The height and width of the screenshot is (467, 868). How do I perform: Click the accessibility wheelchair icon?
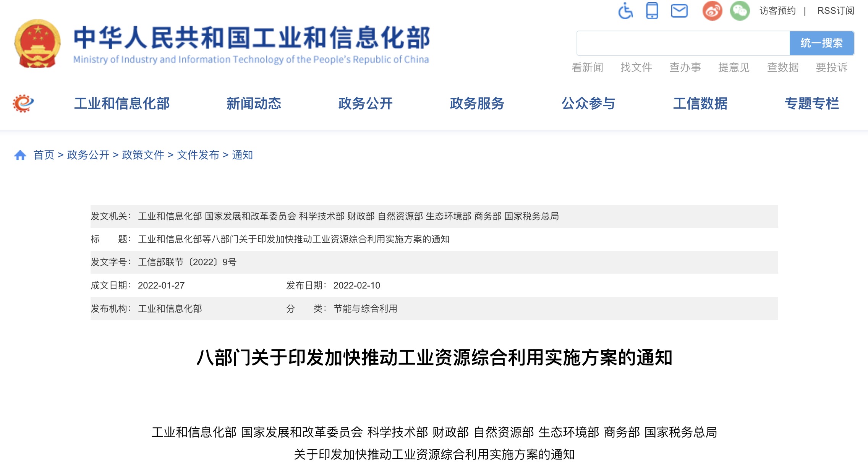coord(625,11)
